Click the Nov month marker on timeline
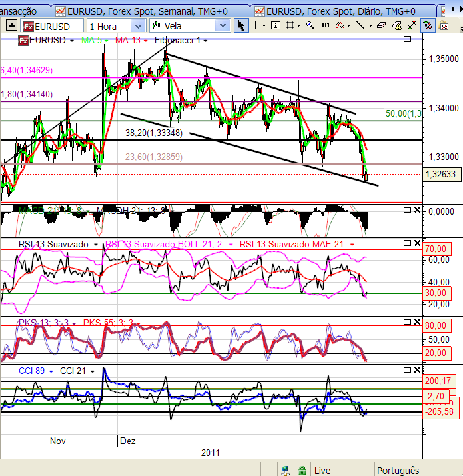463x476 pixels. pyautogui.click(x=58, y=441)
